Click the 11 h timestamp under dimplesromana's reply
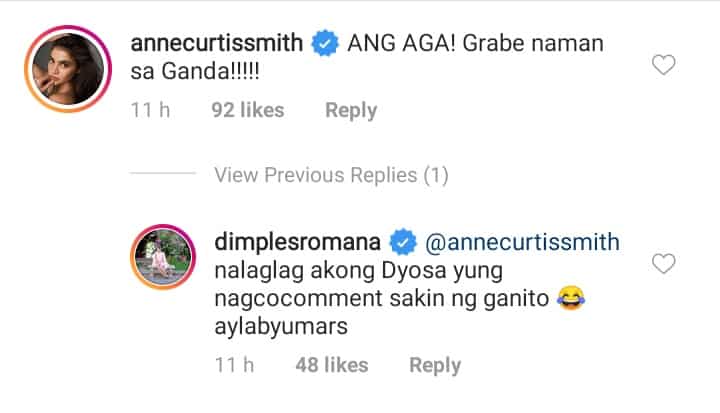The image size is (720, 413). pyautogui.click(x=234, y=365)
